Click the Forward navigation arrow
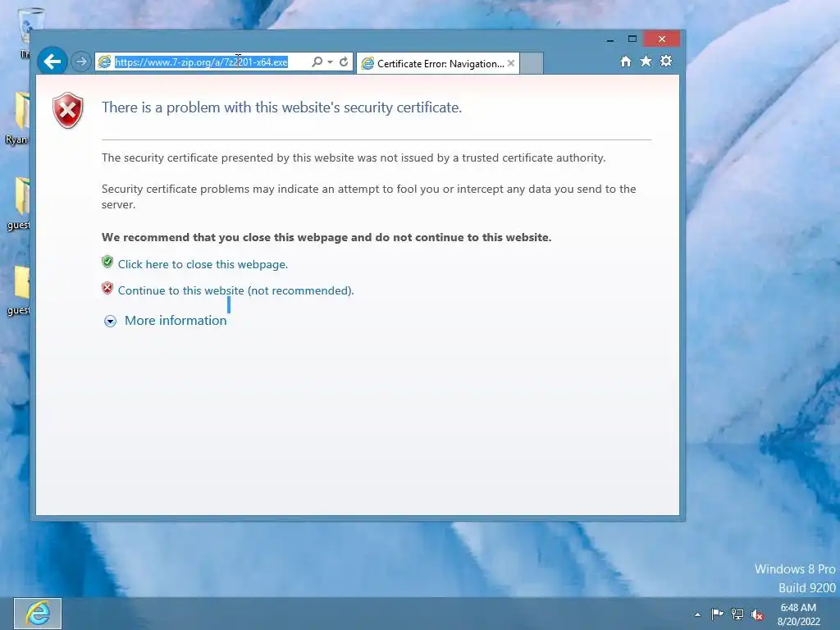 (81, 62)
